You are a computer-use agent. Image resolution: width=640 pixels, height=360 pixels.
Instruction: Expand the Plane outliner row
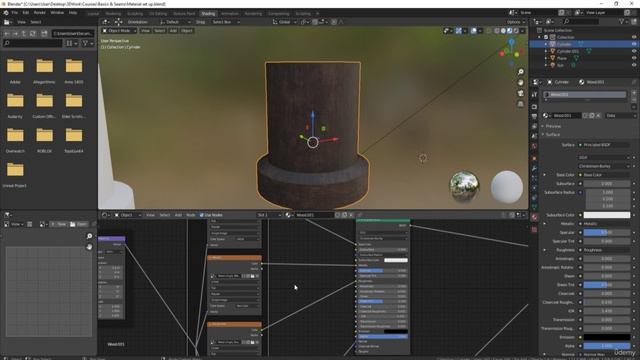(546, 58)
